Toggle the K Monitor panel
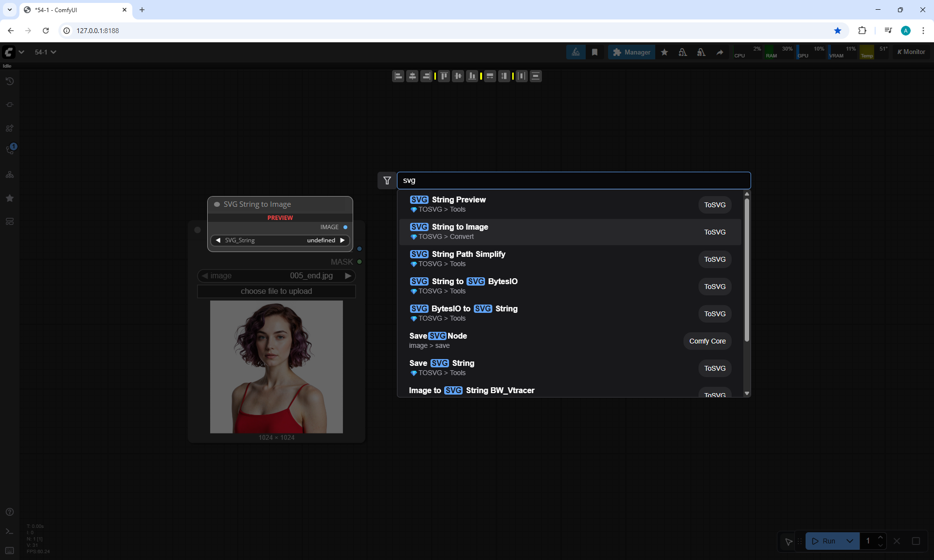The height and width of the screenshot is (560, 934). pos(911,52)
